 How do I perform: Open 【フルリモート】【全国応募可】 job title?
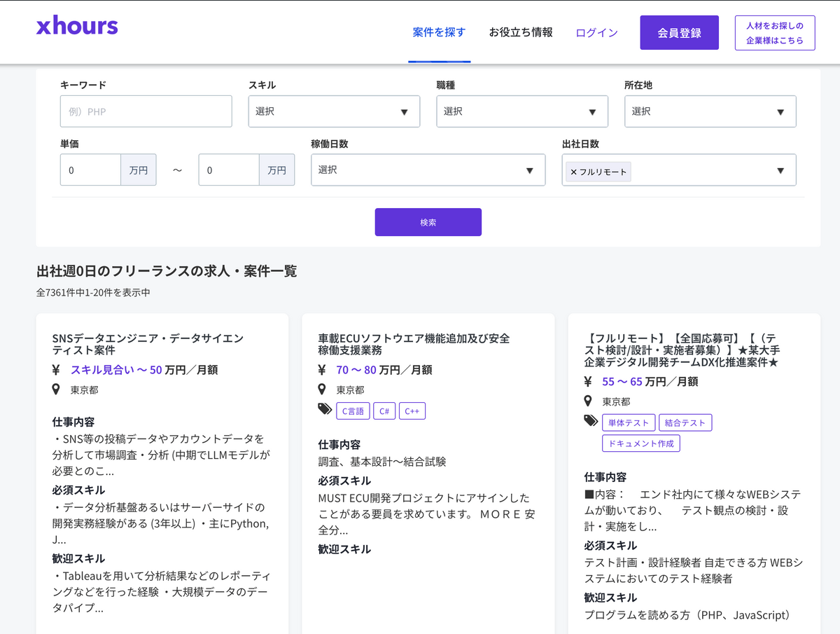pyautogui.click(x=682, y=350)
